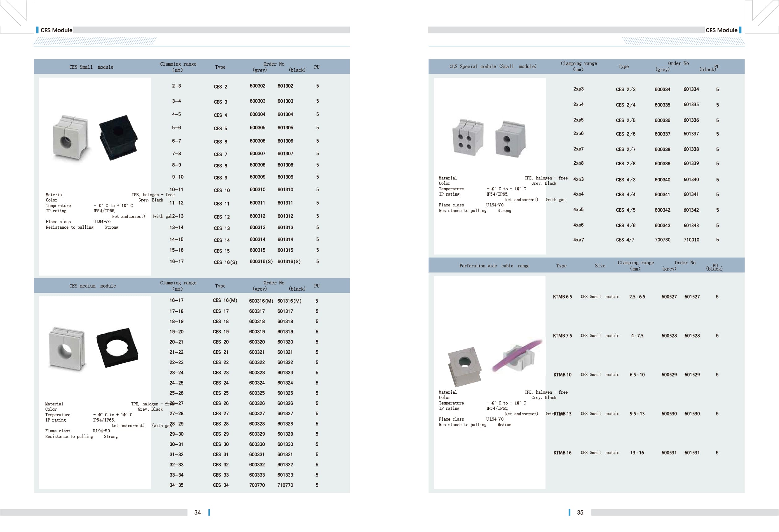Select the 13 - 16 clamping range for KTMB 16

pos(637,452)
